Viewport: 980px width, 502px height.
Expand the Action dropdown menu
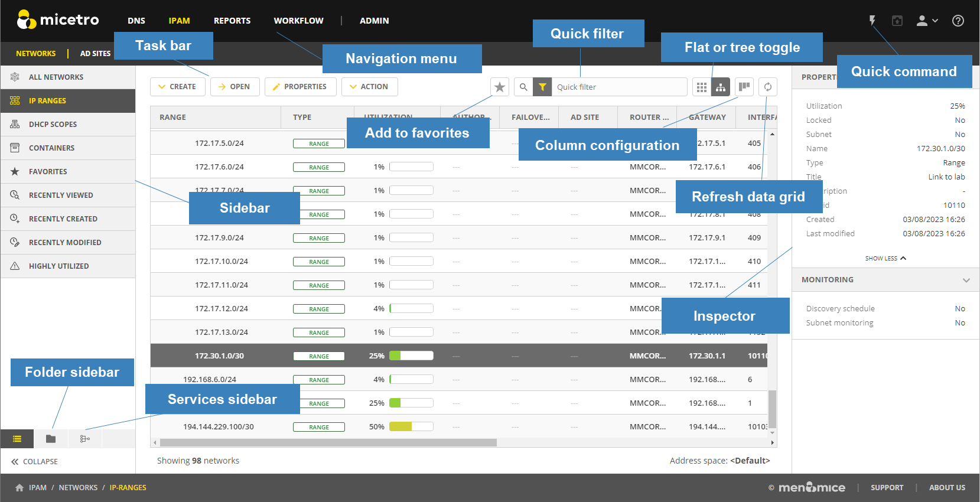tap(369, 87)
